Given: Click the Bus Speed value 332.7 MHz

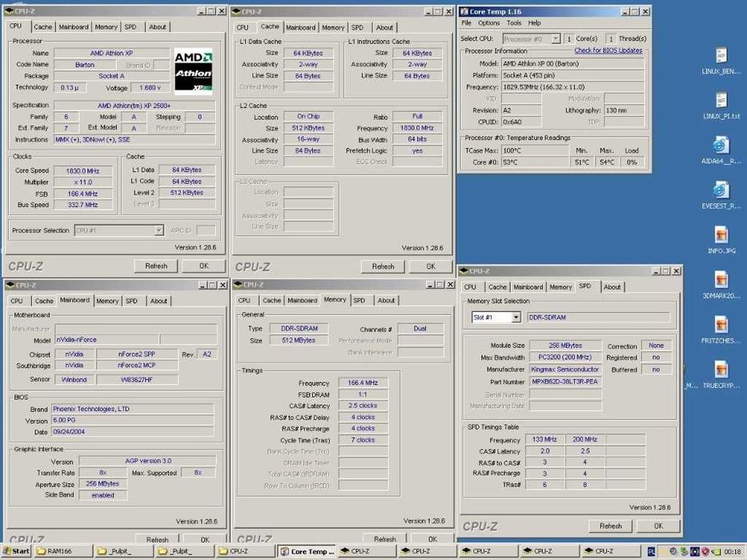Looking at the screenshot, I should [83, 205].
